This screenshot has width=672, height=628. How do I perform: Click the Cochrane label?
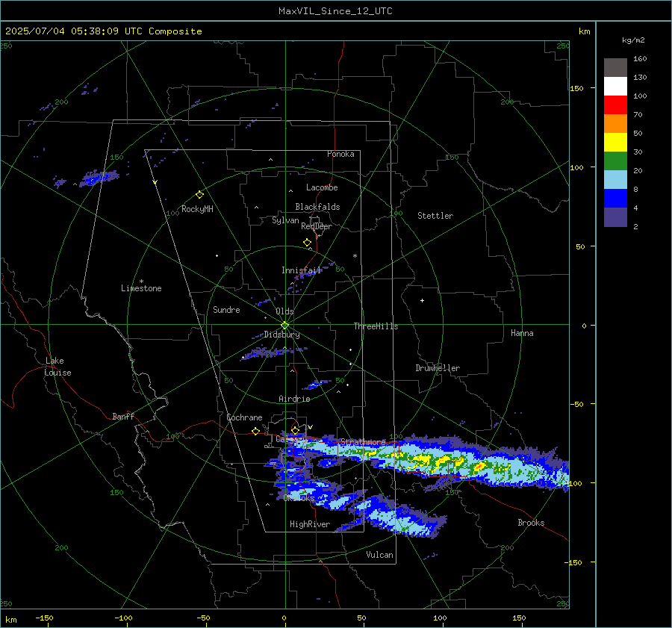244,417
